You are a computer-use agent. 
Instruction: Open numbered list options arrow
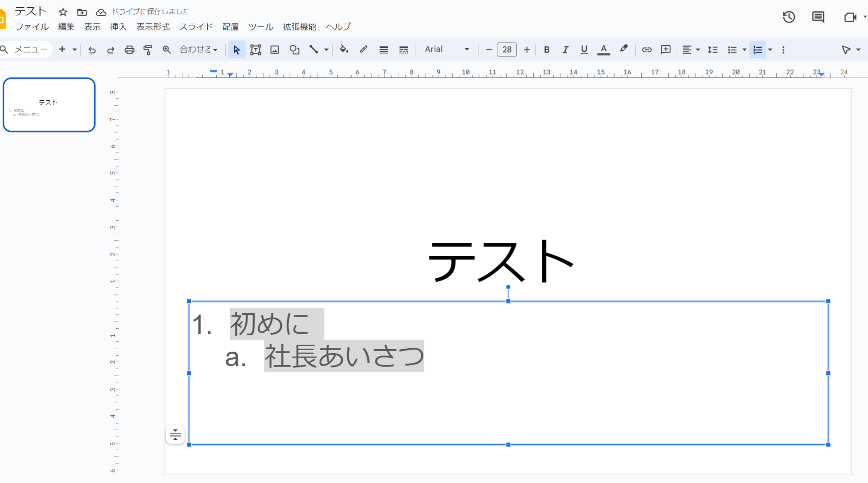click(x=770, y=50)
